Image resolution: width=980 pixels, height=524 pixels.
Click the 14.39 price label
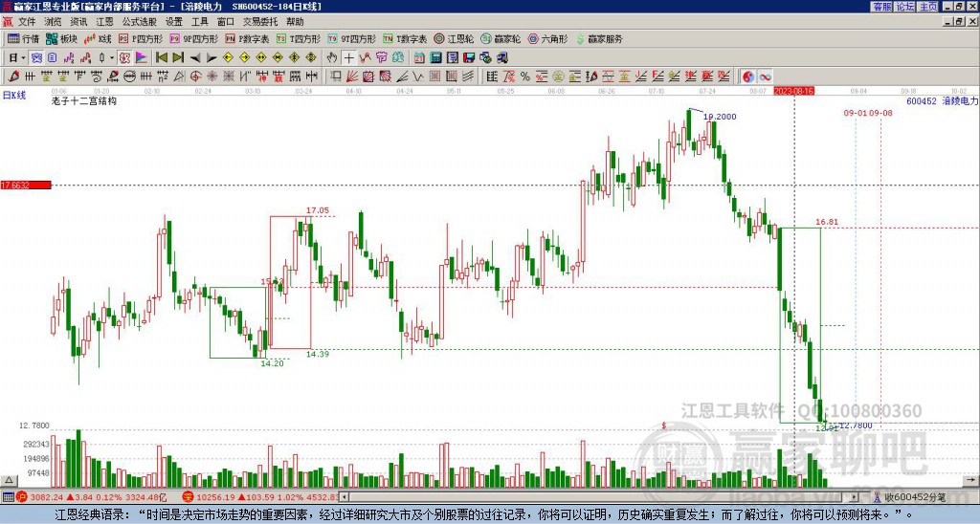pos(318,354)
